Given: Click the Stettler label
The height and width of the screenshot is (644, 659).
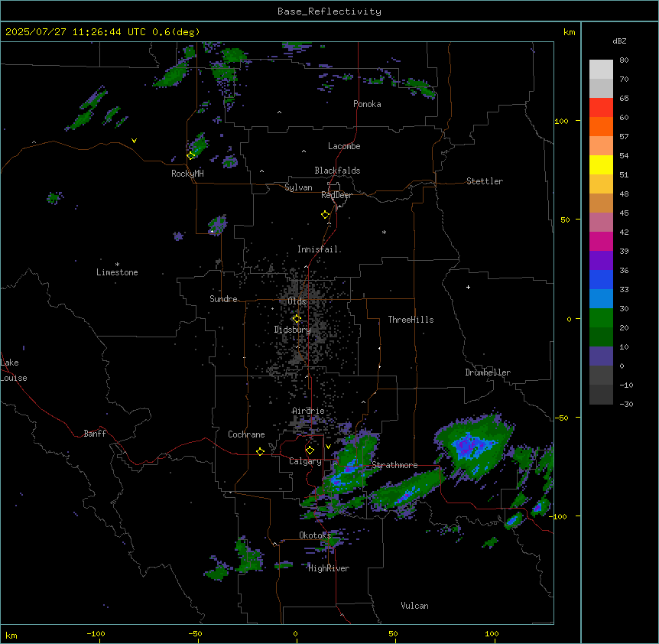Looking at the screenshot, I should (485, 181).
